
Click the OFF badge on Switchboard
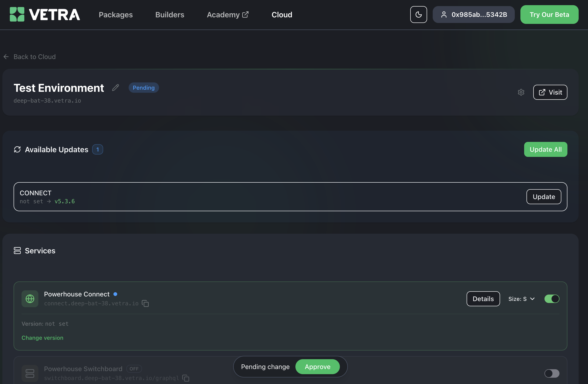tap(134, 369)
